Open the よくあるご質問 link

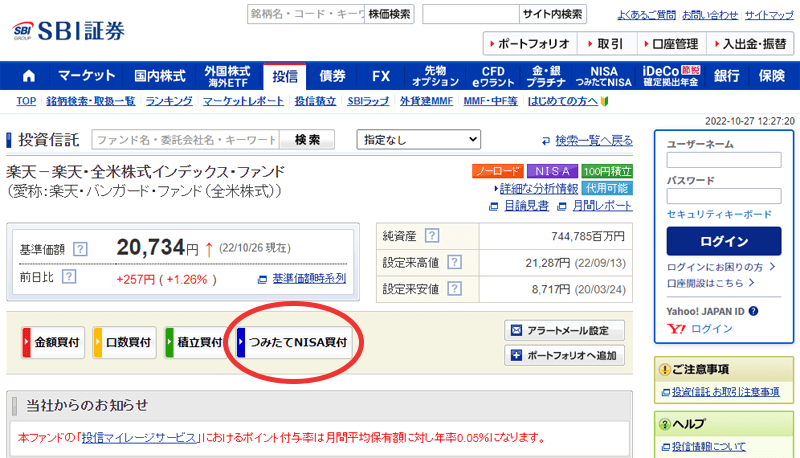646,15
